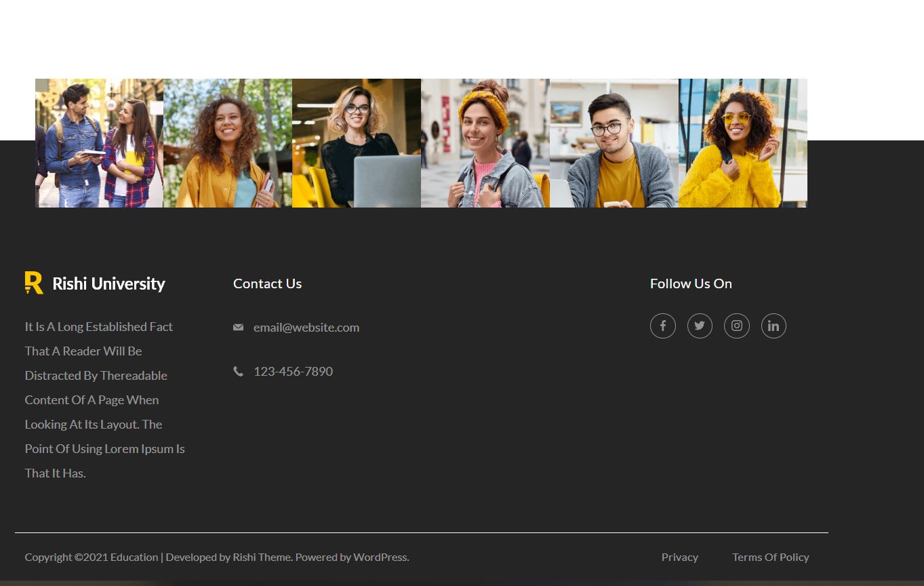
Task: Click the Rishi University site title
Action: 108,284
